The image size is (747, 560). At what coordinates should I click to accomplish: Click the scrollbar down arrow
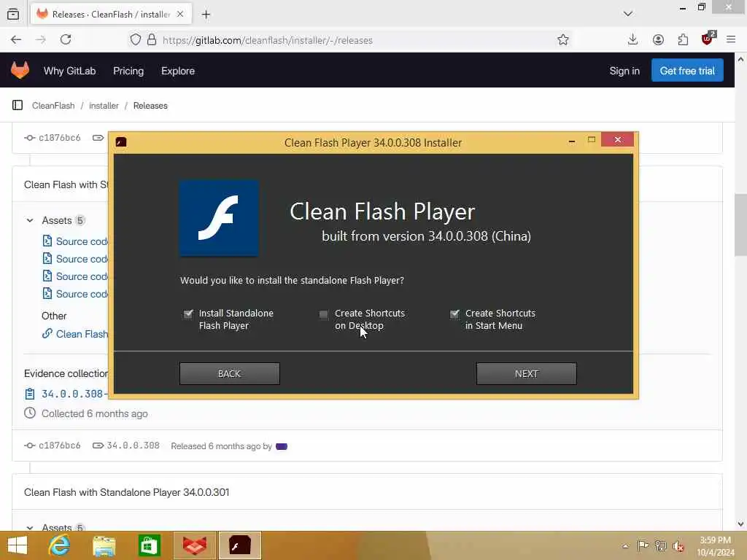[x=740, y=524]
